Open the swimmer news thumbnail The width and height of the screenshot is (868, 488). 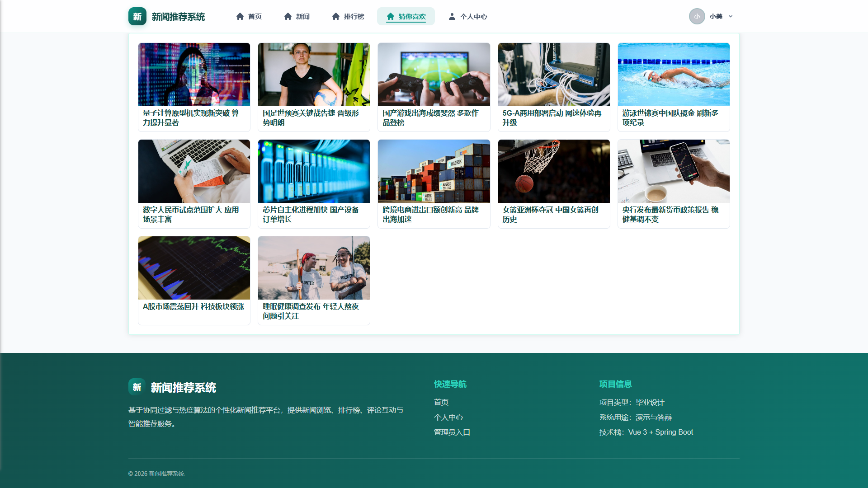[674, 75]
